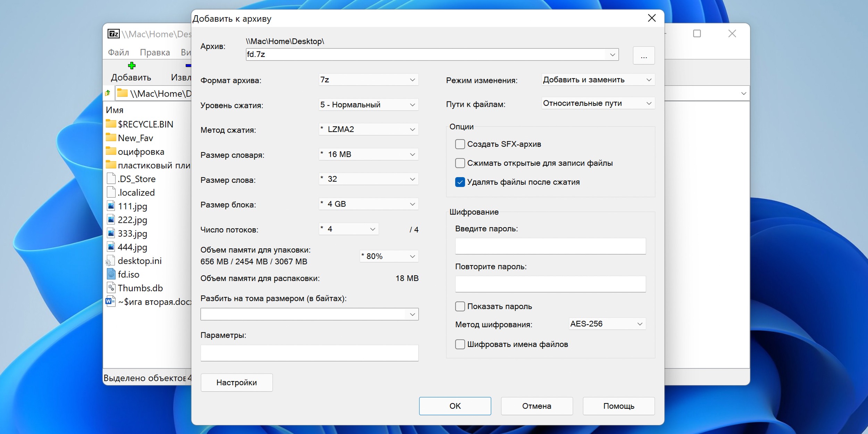
Task: Select the fd.iso disc image icon
Action: (111, 274)
